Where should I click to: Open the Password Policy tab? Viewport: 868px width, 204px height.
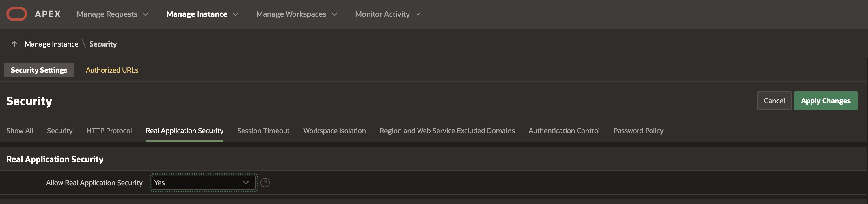coord(638,131)
